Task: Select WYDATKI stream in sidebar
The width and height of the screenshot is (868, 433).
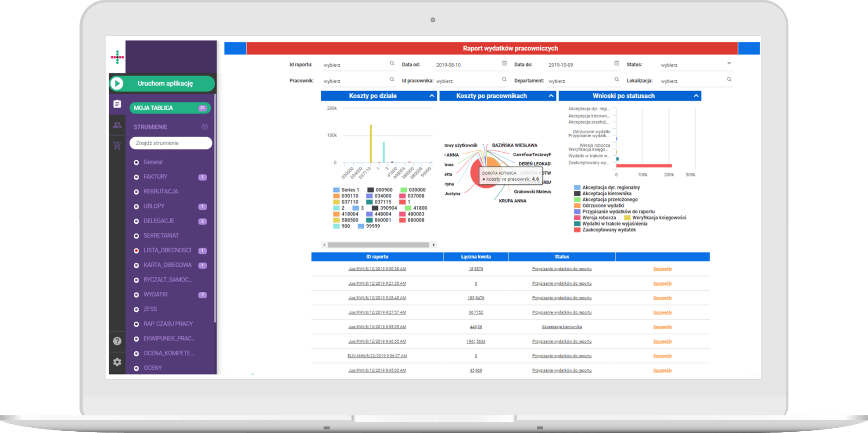Action: click(x=156, y=294)
